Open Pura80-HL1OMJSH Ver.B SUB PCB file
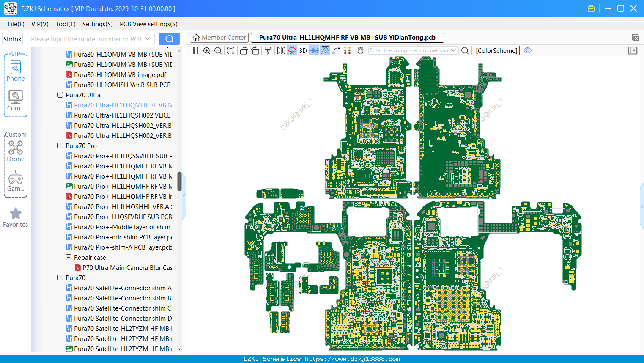The width and height of the screenshot is (644, 363). 118,85
